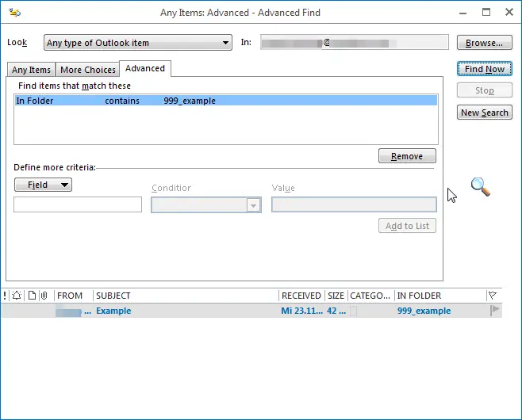Viewport: 522px width, 420px height.
Task: Switch to the More Choices tab
Action: [x=88, y=70]
